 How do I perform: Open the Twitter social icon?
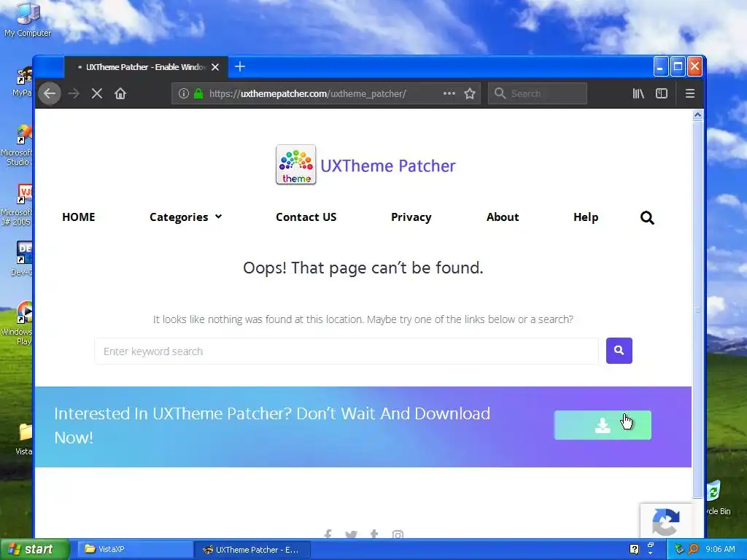click(351, 534)
